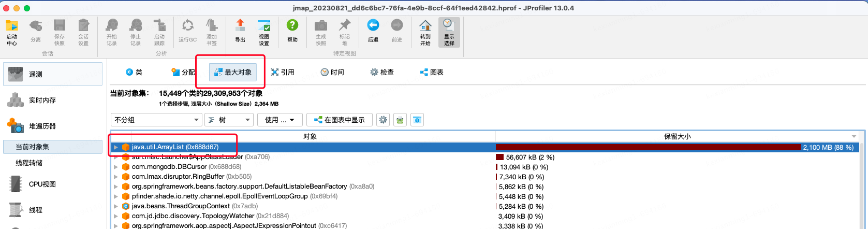Open 视图设置 view settings
The image size is (868, 229).
tap(264, 32)
